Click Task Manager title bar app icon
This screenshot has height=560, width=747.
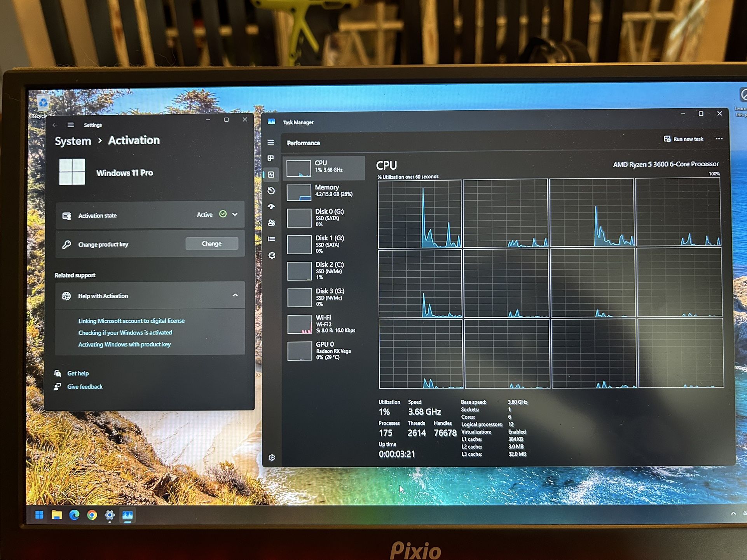click(271, 122)
